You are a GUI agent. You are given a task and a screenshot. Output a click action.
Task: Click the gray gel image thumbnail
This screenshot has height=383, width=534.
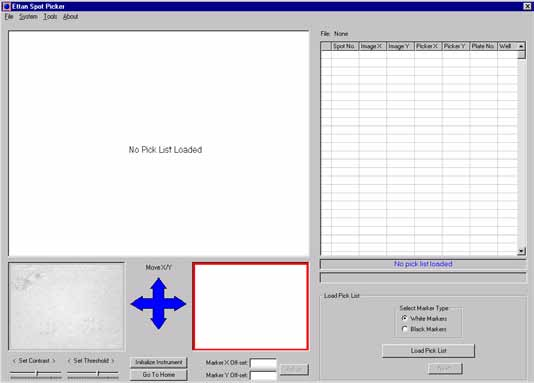[66, 306]
